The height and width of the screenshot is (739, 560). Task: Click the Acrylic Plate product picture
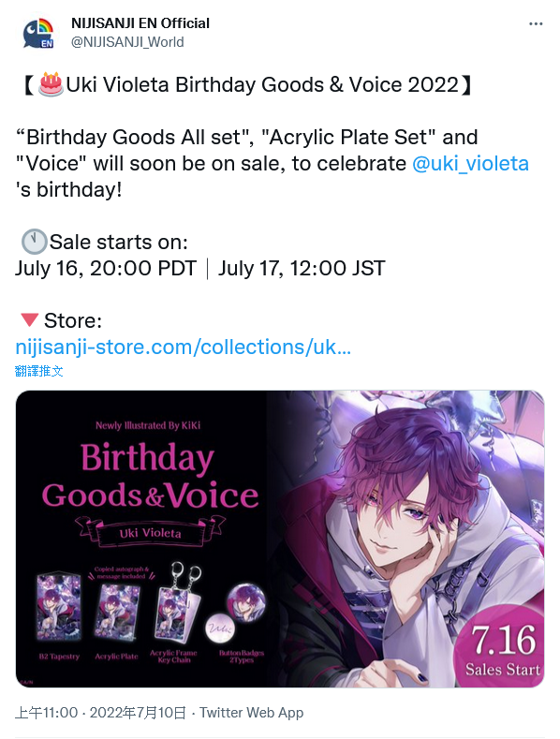(x=116, y=610)
